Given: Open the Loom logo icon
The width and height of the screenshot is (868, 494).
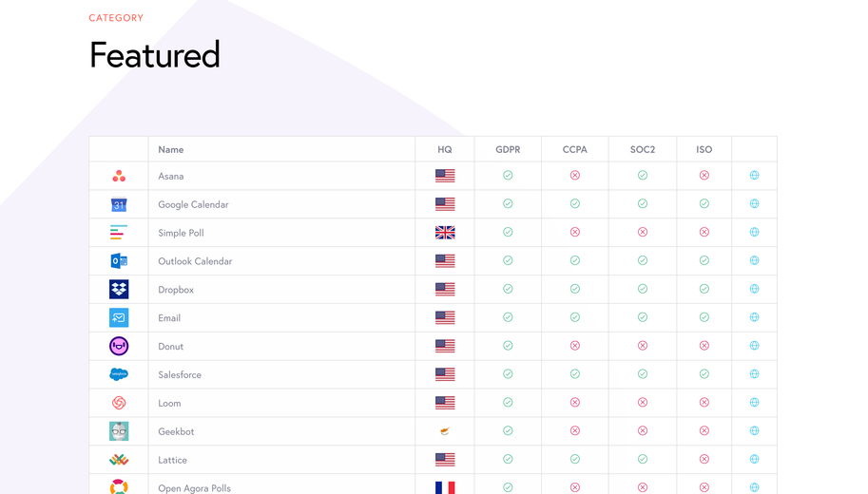Looking at the screenshot, I should pyautogui.click(x=119, y=403).
